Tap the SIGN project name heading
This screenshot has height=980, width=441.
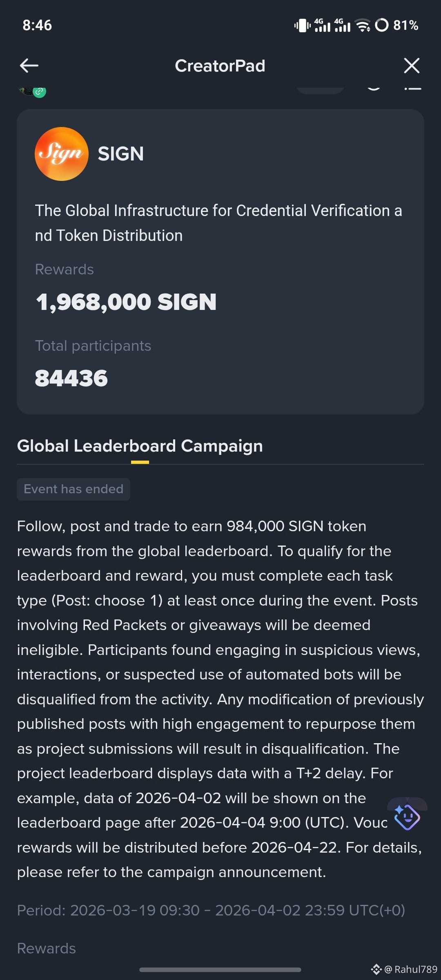tap(121, 154)
